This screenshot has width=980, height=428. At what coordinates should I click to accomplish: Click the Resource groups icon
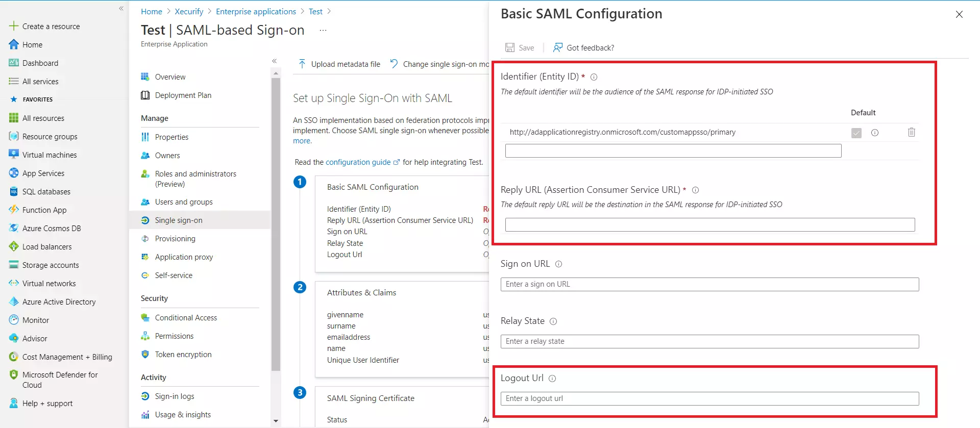tap(14, 136)
